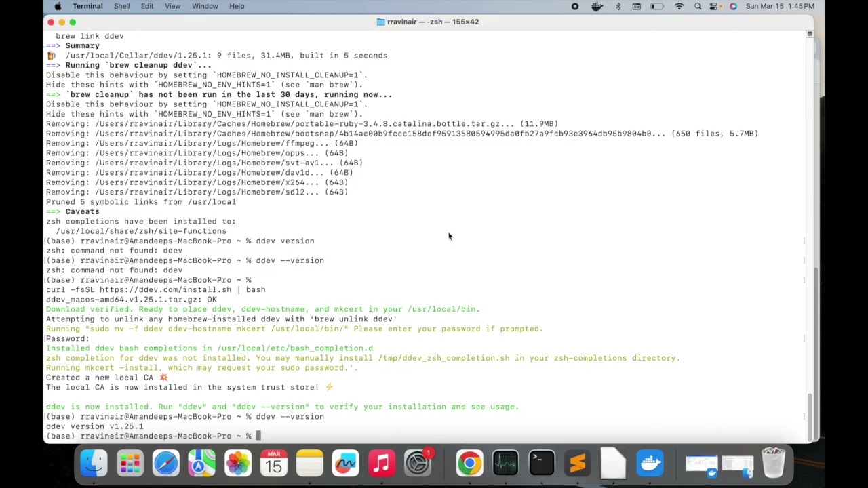Open the Maps app in Dock
This screenshot has height=488, width=868.
point(201,464)
